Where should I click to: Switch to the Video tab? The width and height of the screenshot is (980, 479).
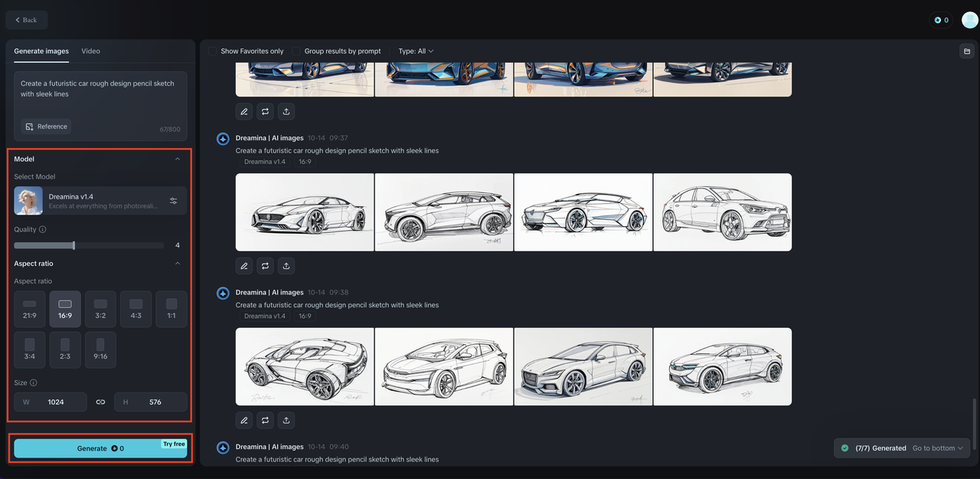point(91,51)
